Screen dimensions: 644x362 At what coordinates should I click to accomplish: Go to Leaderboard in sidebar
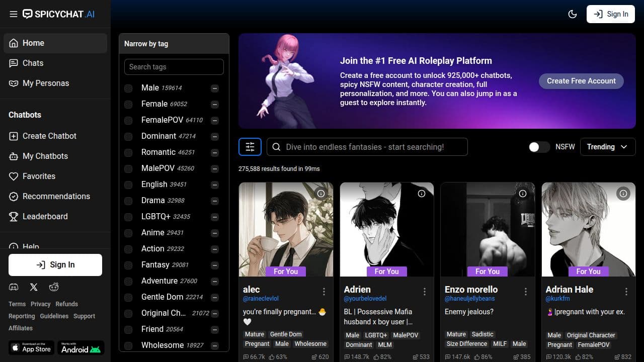(45, 216)
